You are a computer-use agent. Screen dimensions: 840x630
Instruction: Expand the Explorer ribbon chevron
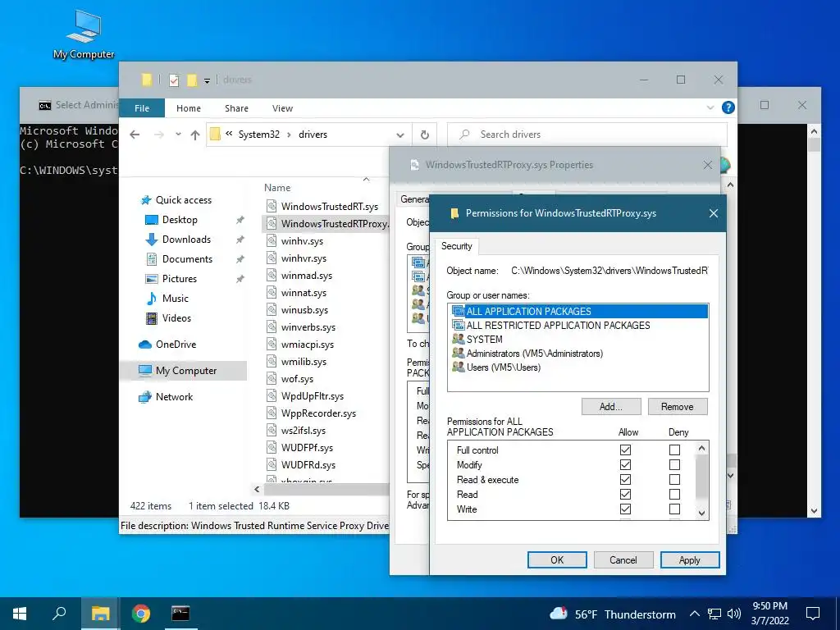coord(710,107)
